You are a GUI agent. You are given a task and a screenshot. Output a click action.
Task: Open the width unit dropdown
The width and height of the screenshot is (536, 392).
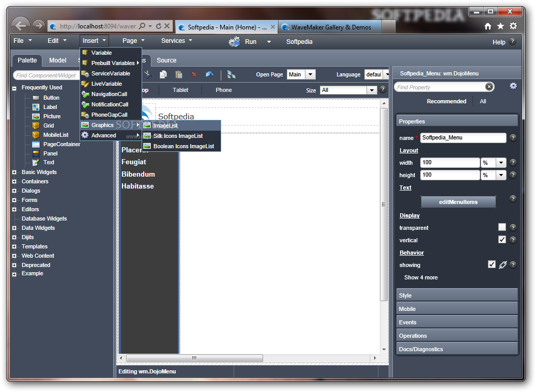pyautogui.click(x=501, y=163)
